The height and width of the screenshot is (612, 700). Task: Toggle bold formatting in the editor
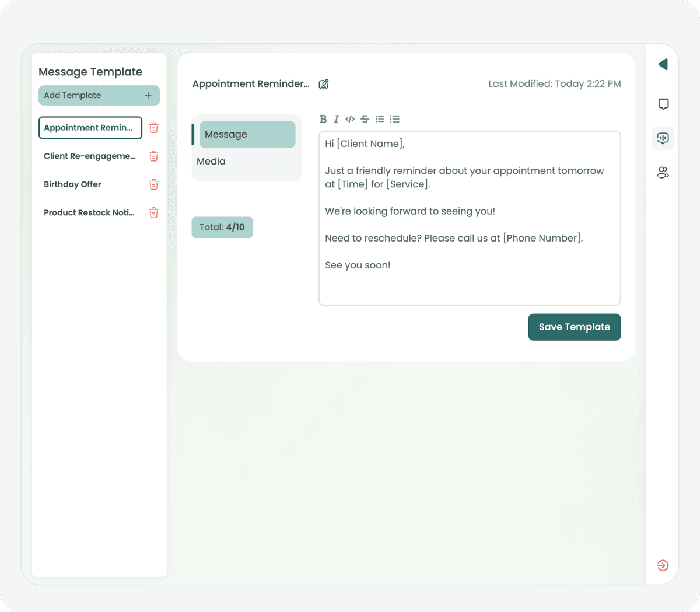[323, 118]
